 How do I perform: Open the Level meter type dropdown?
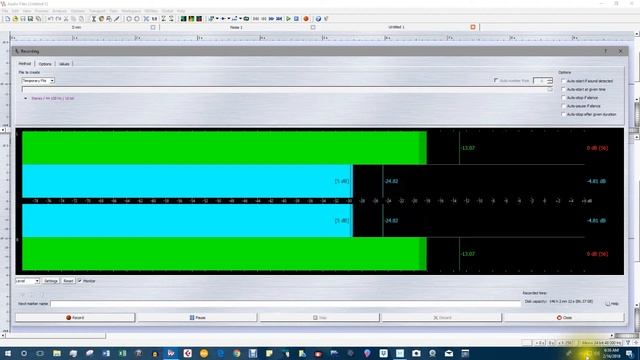pyautogui.click(x=27, y=281)
